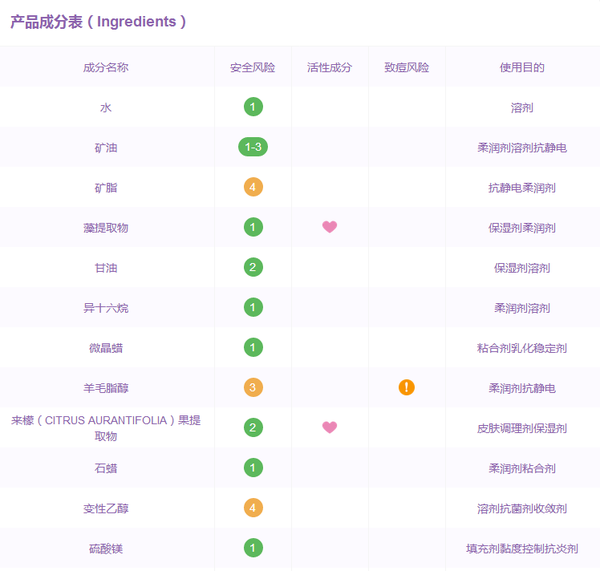Click the 成分名称 column header

click(x=106, y=68)
